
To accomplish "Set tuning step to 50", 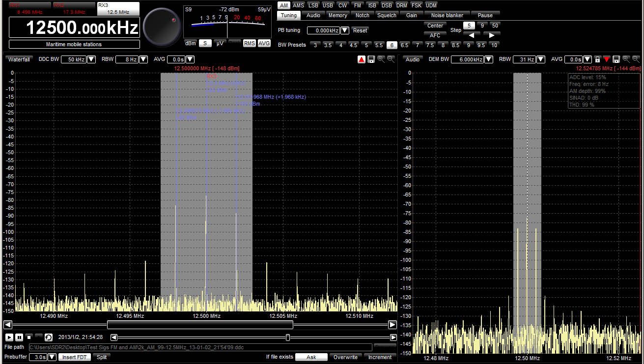I will coord(495,25).
